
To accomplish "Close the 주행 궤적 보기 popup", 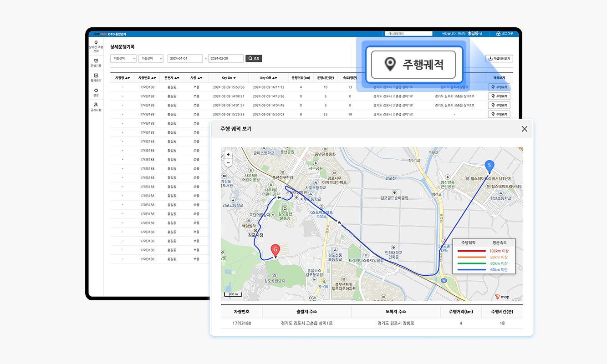I will click(524, 129).
